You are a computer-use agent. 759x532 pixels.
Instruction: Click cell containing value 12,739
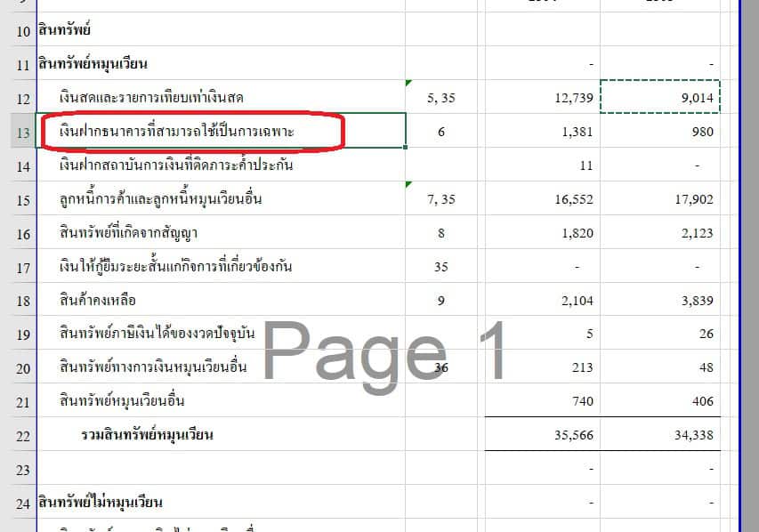pos(542,98)
